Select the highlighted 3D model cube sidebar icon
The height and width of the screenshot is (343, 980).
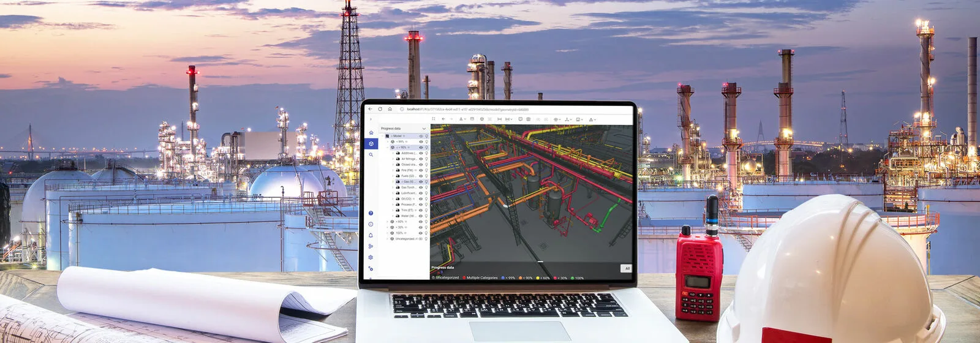(x=371, y=144)
